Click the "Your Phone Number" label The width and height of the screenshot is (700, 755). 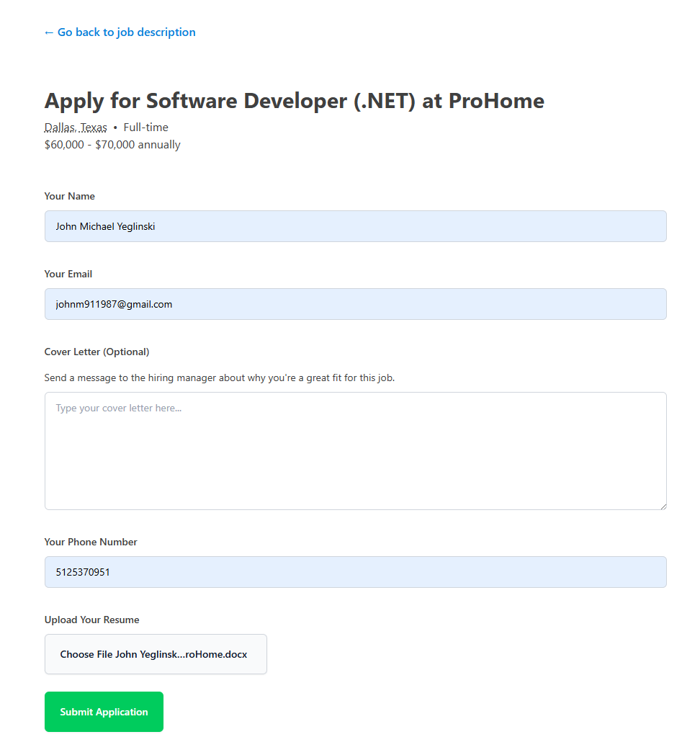coord(91,542)
